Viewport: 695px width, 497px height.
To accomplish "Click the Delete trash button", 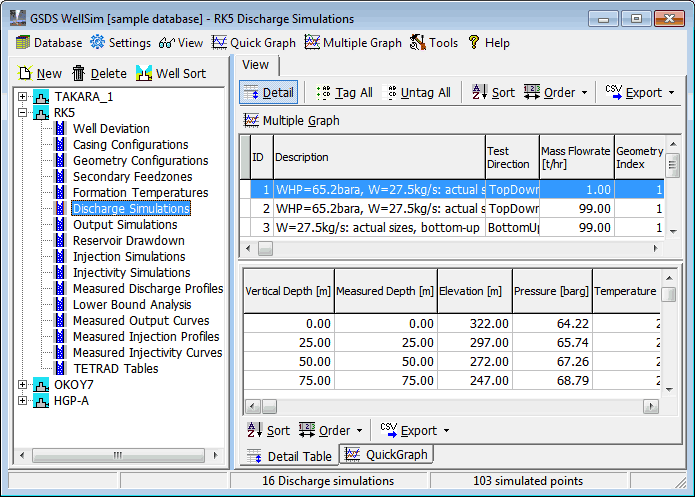I will point(99,73).
